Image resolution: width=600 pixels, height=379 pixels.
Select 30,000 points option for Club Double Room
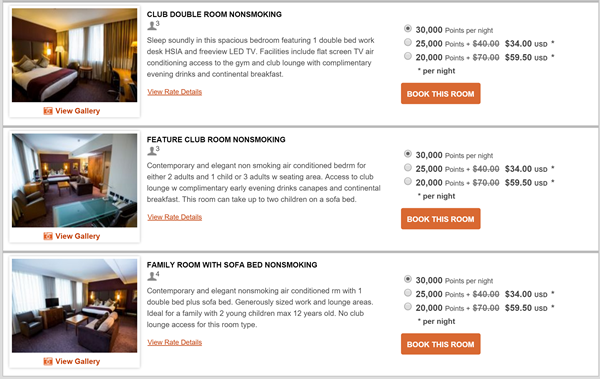[408, 29]
